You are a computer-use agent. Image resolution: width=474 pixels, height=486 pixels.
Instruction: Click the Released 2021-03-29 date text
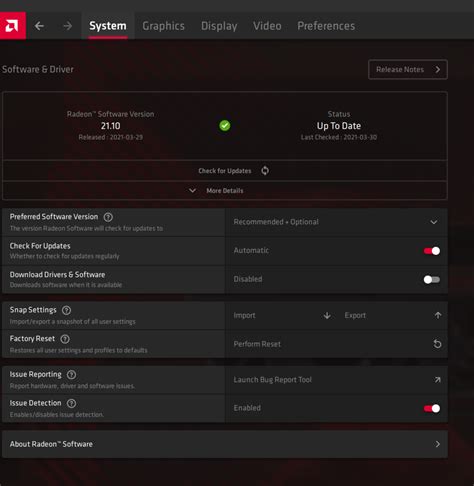click(111, 137)
